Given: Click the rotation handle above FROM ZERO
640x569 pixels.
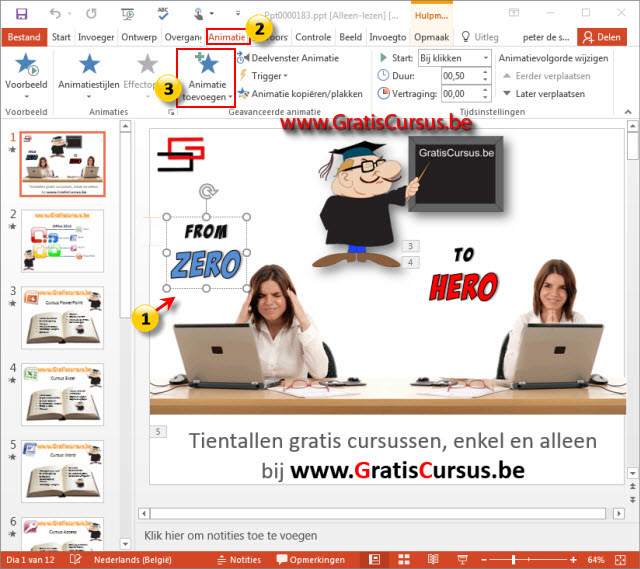Looking at the screenshot, I should (208, 191).
